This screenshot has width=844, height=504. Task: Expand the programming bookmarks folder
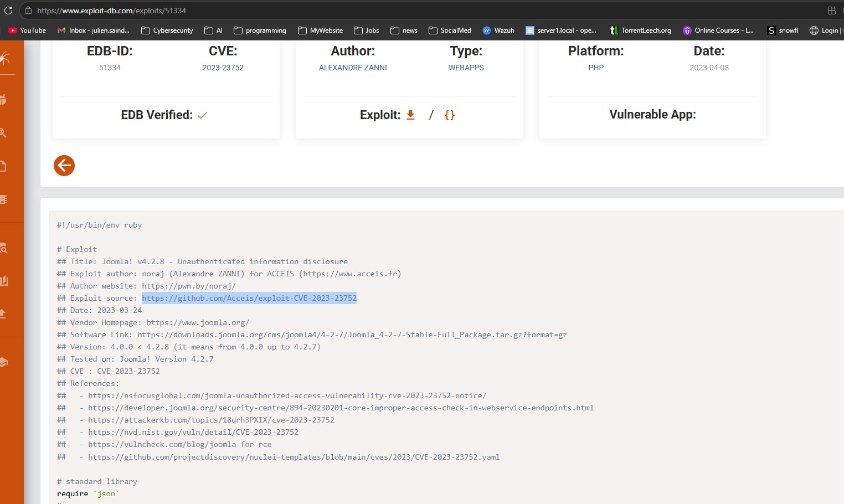tap(260, 30)
